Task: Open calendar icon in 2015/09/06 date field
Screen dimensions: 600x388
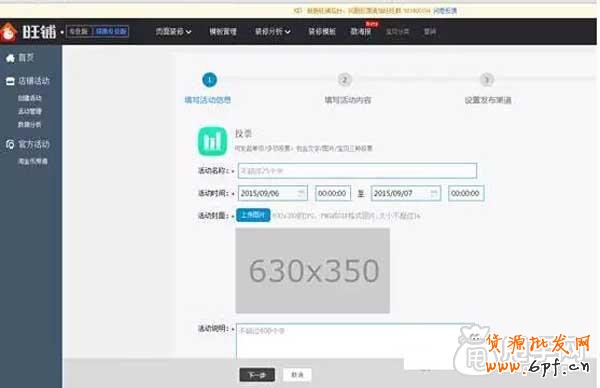Action: click(x=301, y=193)
